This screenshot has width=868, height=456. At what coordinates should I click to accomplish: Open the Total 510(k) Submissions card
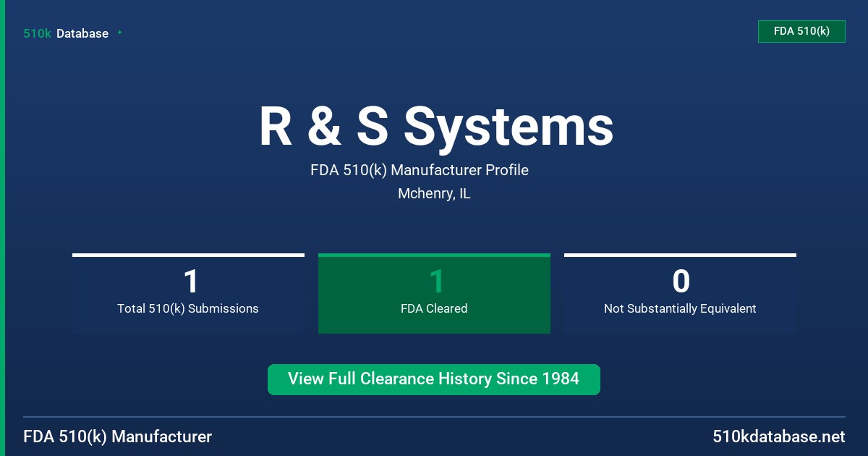pos(188,294)
